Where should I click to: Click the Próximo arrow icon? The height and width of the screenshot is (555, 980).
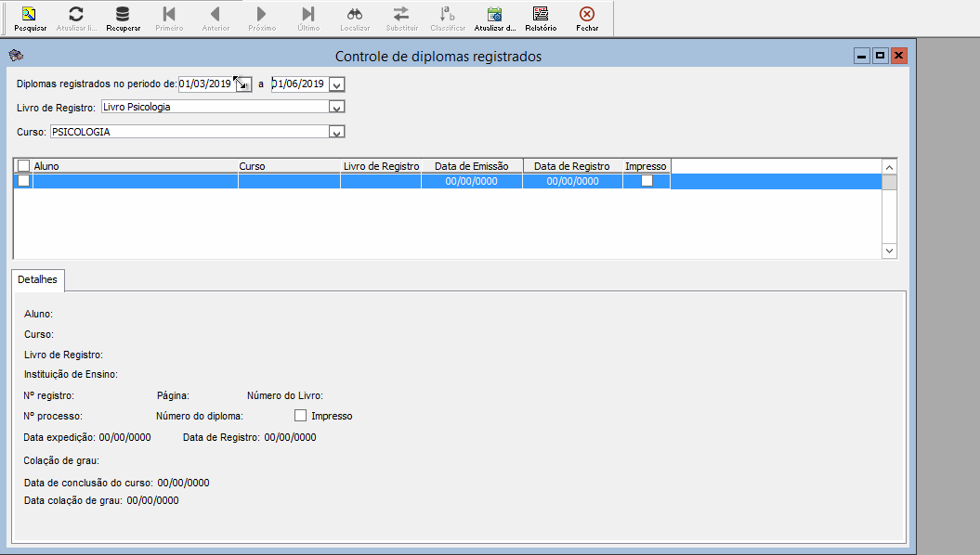click(262, 15)
